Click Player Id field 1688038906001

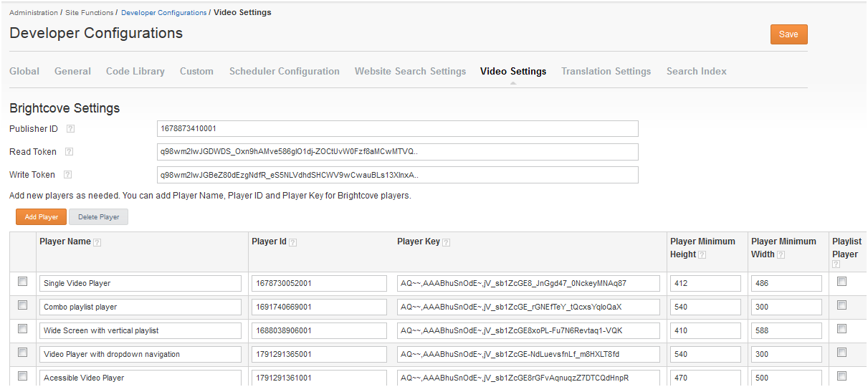point(318,330)
